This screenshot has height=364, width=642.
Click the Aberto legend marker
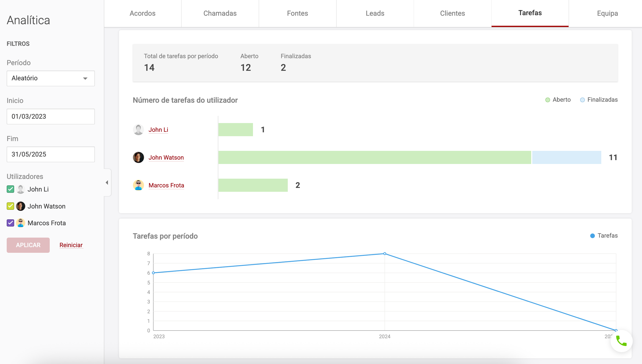pyautogui.click(x=548, y=100)
